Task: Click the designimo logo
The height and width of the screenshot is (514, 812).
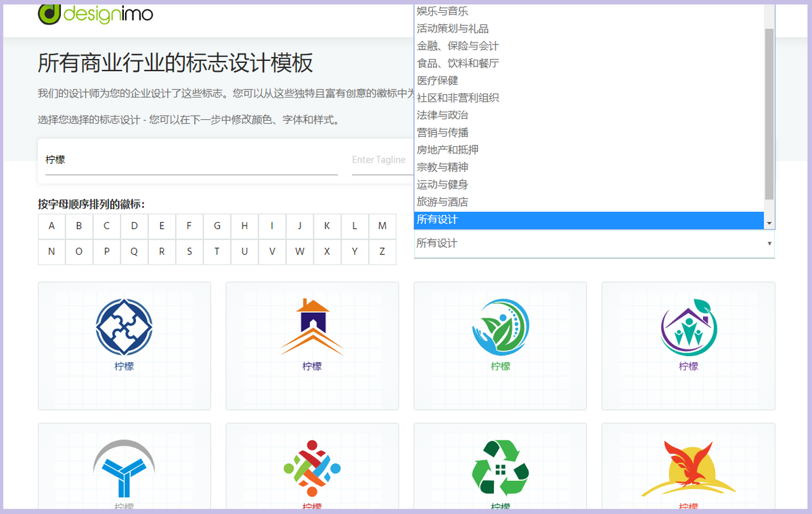Action: tap(95, 13)
